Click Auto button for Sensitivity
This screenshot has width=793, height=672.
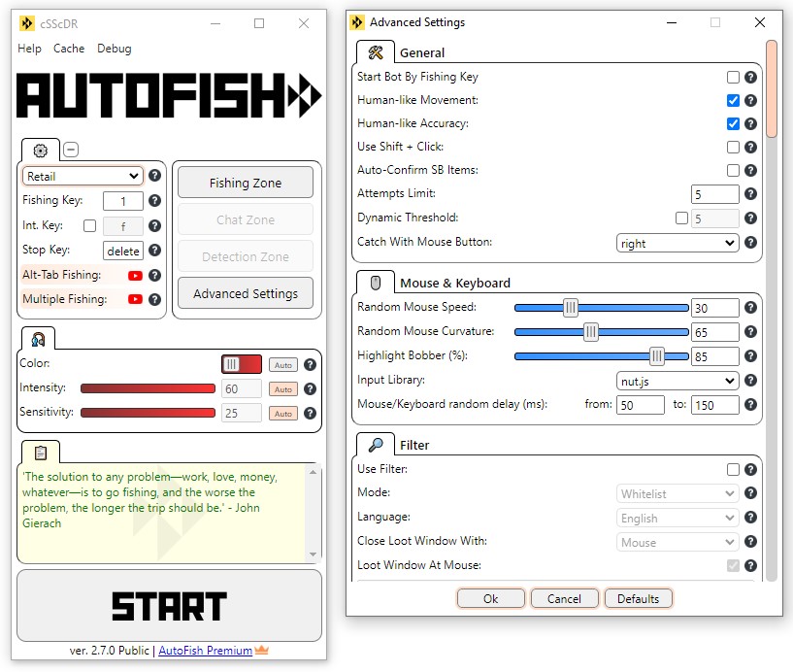pos(283,414)
